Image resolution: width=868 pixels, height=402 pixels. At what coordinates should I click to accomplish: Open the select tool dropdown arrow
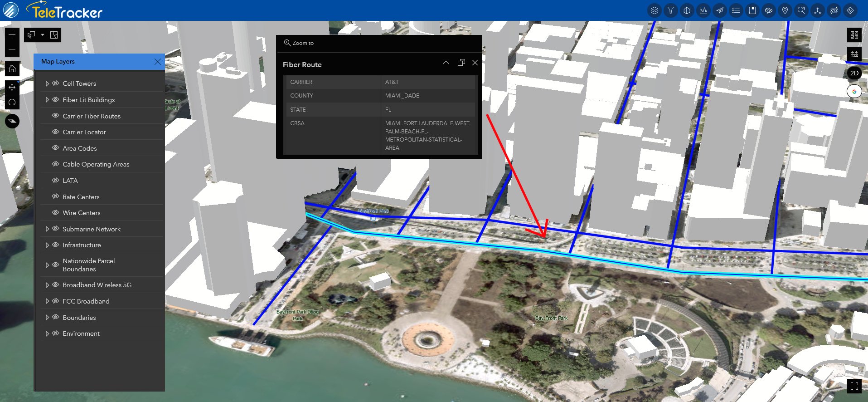tap(43, 35)
